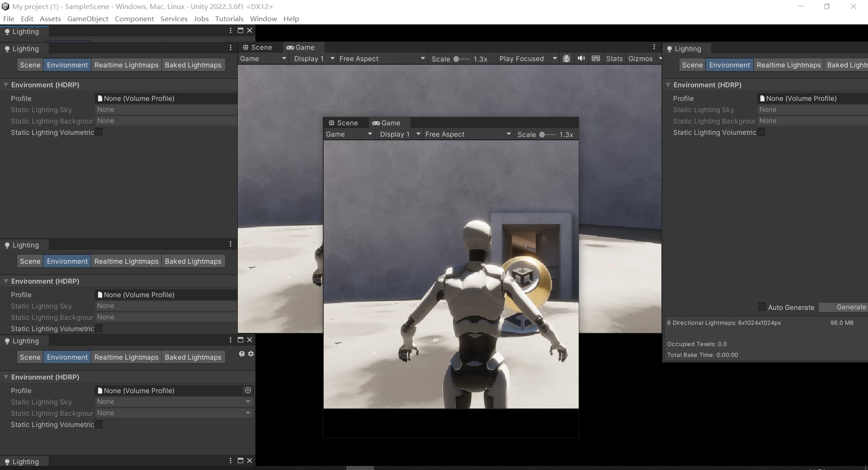Switch to the Baked Lightmaps tab
Image resolution: width=868 pixels, height=470 pixels.
pos(193,65)
